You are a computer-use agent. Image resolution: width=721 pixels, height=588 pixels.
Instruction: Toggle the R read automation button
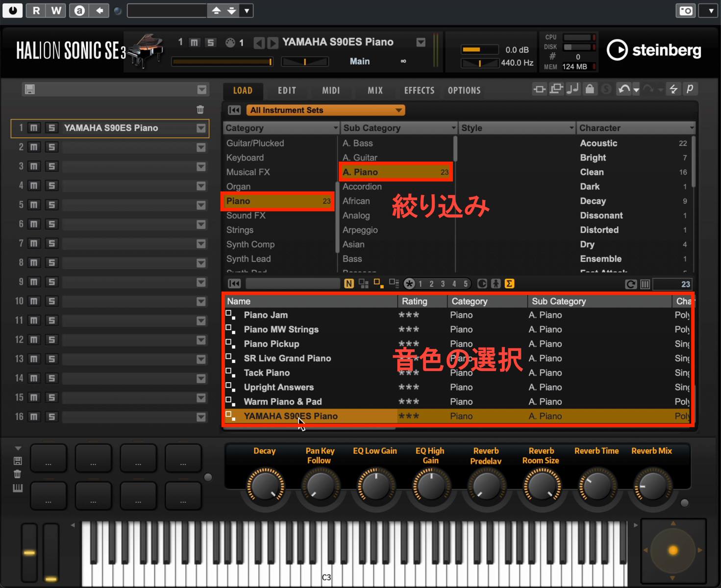[36, 10]
